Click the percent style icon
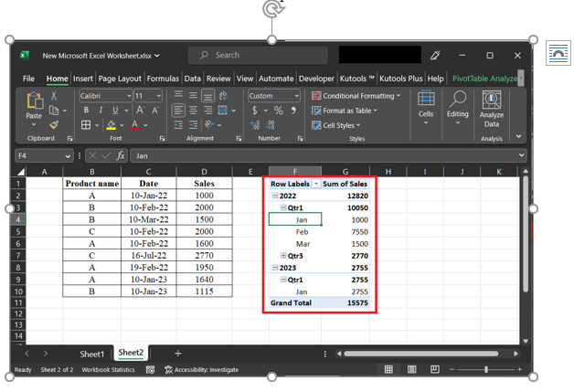574x392 pixels. click(x=279, y=111)
